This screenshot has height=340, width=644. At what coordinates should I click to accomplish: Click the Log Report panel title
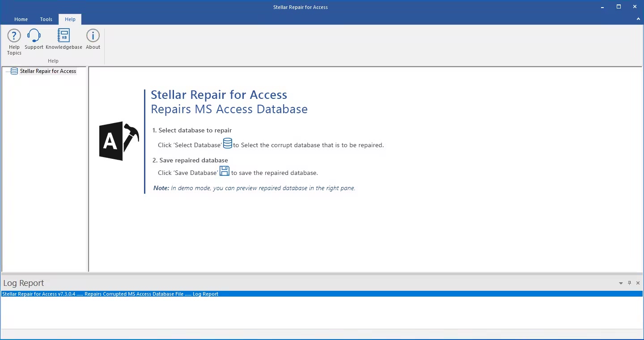coord(24,283)
